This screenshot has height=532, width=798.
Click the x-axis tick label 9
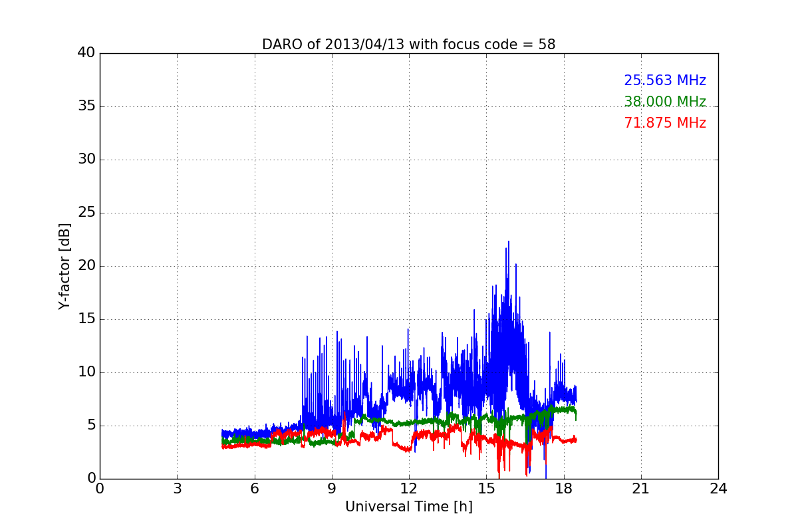tap(332, 488)
